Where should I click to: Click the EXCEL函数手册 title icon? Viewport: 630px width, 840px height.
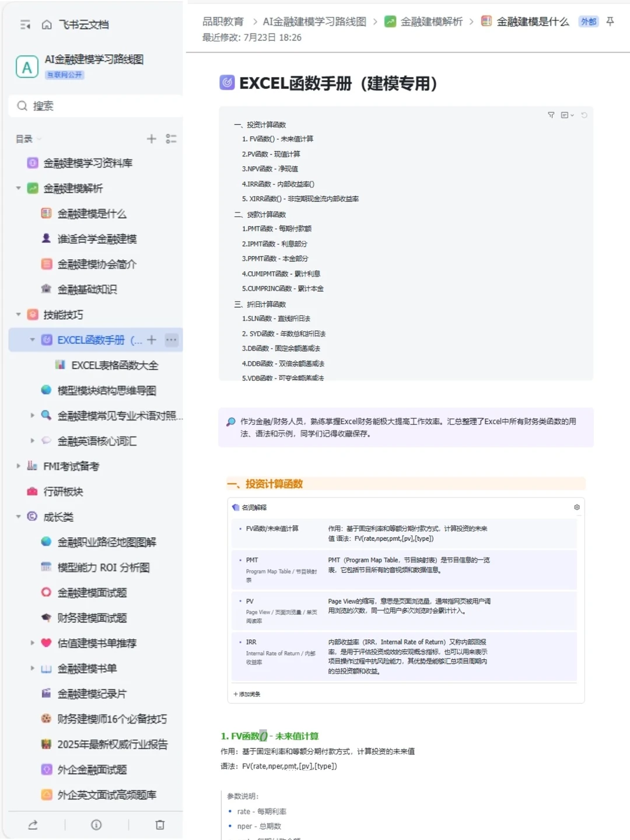(x=227, y=83)
